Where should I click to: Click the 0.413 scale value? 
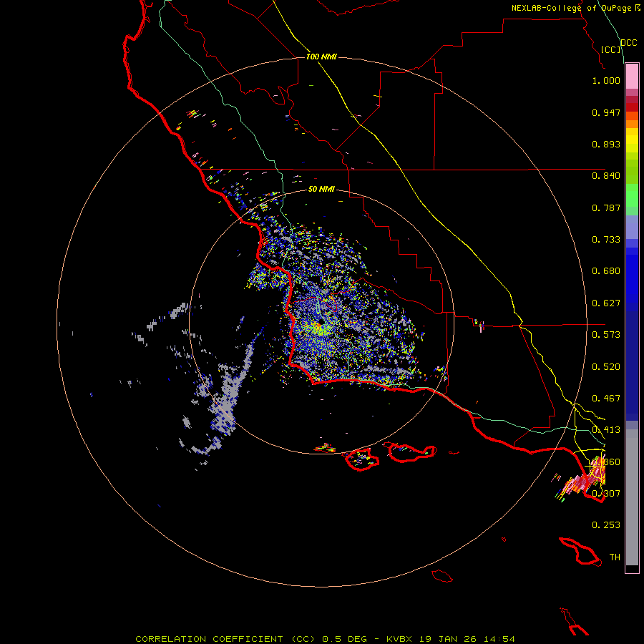pos(606,430)
